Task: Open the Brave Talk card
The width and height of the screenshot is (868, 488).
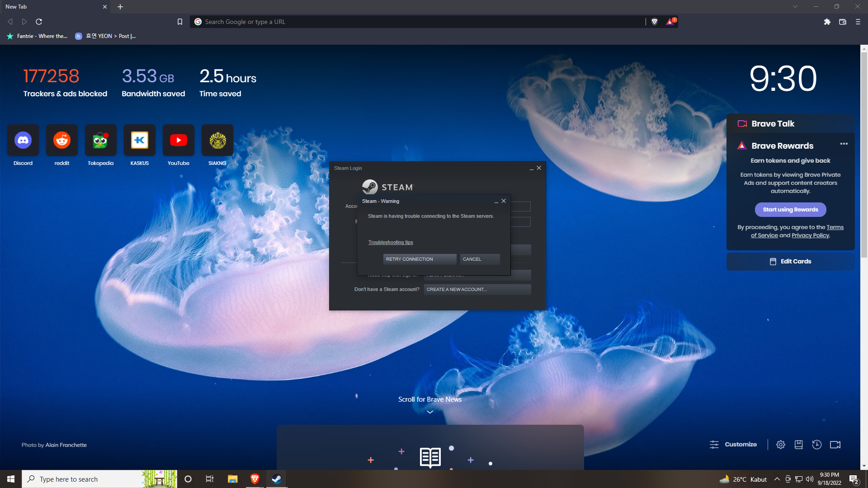Action: (x=790, y=123)
